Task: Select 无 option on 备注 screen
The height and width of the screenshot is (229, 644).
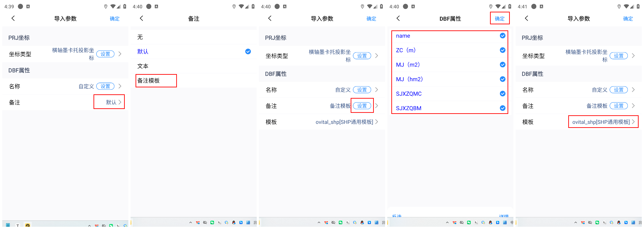Action: pyautogui.click(x=194, y=37)
